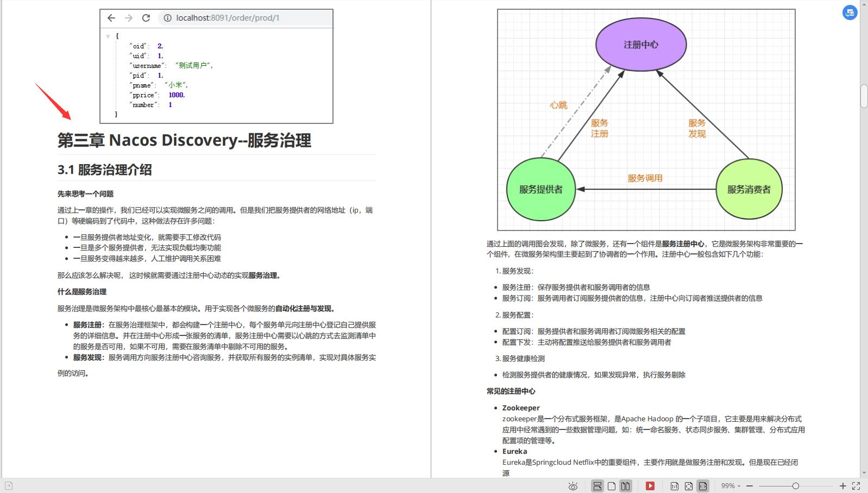Viewport: 868px width, 493px height.
Task: Click the 服务消费者 node in the diagram
Action: pos(749,189)
